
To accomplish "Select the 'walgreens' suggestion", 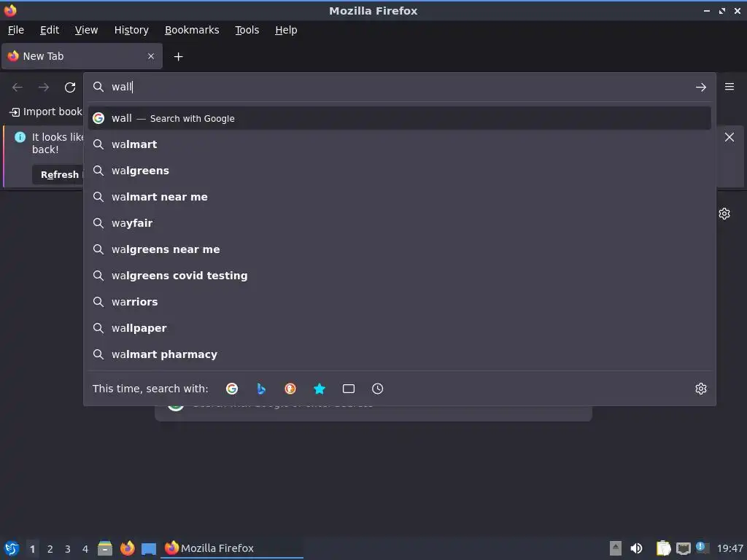I will 399,171.
